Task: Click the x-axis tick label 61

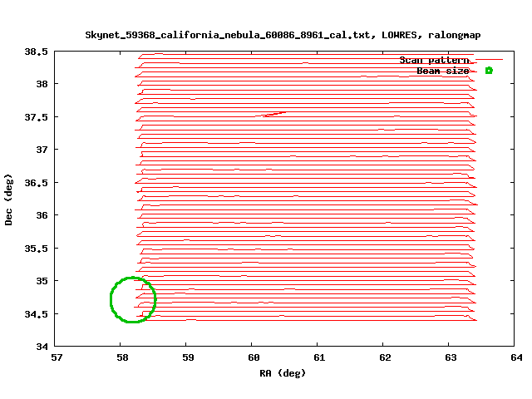Action: (319, 357)
